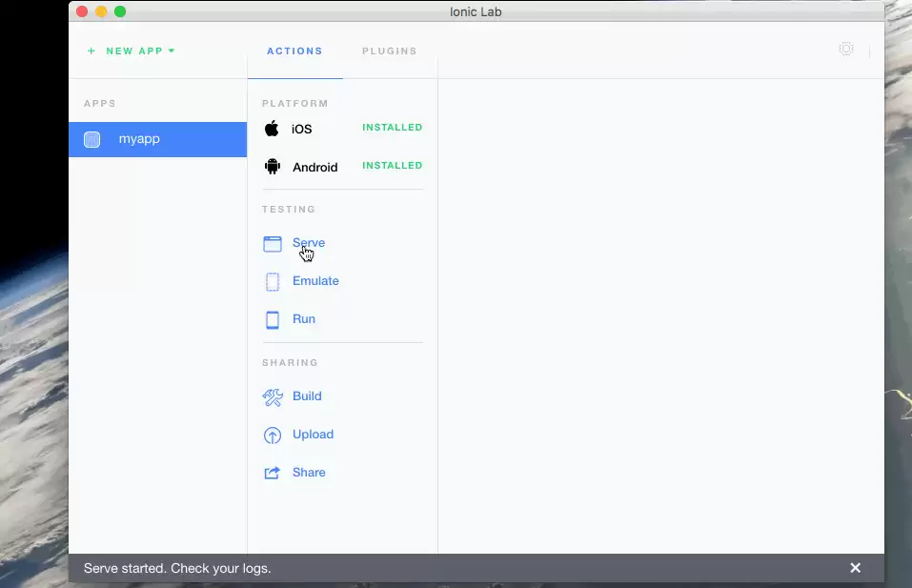The height and width of the screenshot is (588, 912).
Task: Click the iOS Installed status label
Action: tap(393, 128)
